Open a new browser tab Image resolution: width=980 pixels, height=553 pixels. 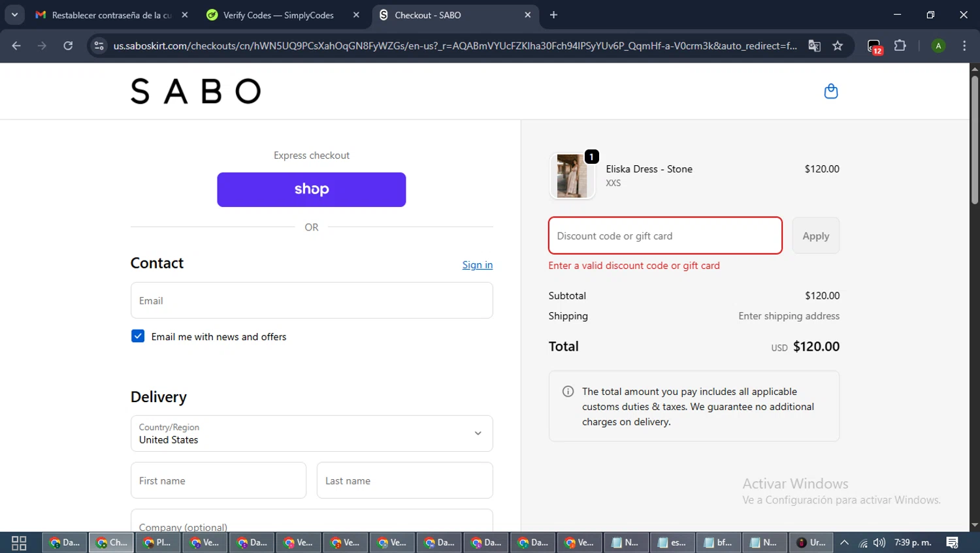coord(553,15)
